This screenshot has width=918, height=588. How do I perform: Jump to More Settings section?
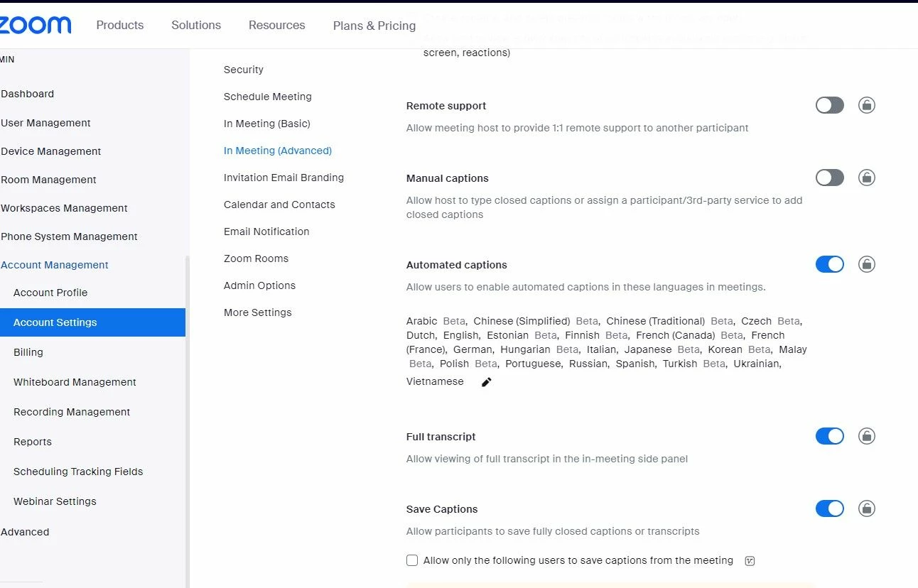[x=258, y=312]
